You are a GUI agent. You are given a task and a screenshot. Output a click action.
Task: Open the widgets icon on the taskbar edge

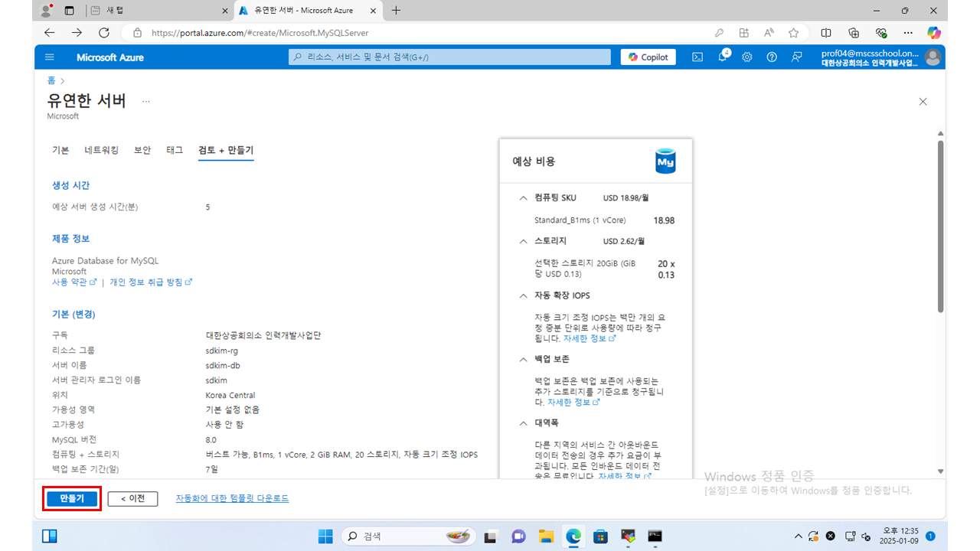click(49, 536)
